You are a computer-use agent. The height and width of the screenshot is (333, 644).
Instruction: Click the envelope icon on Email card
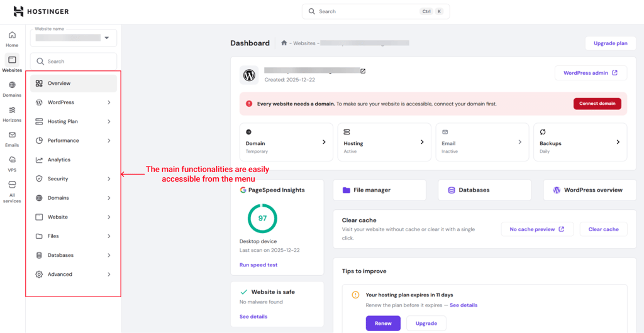click(x=445, y=132)
